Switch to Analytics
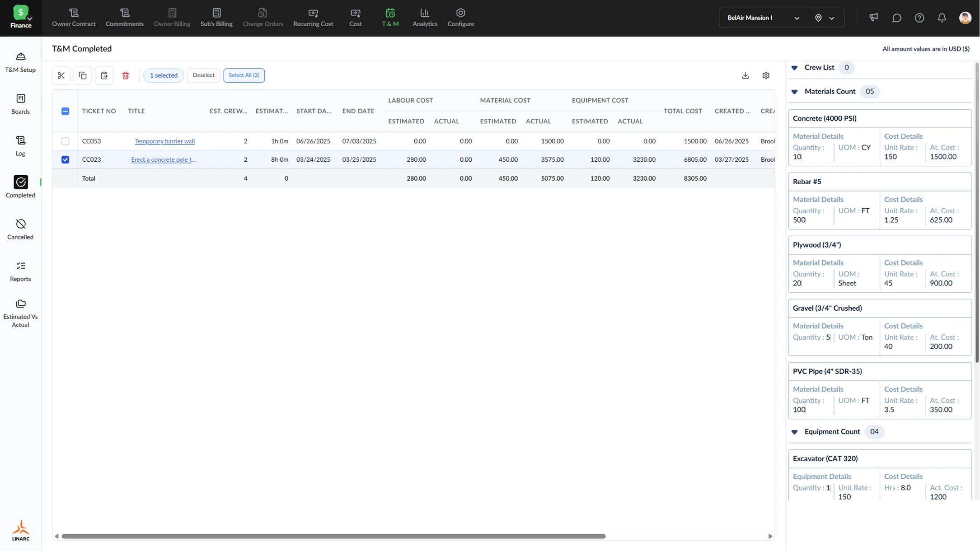Screen dimensions: 980x551 pyautogui.click(x=425, y=18)
